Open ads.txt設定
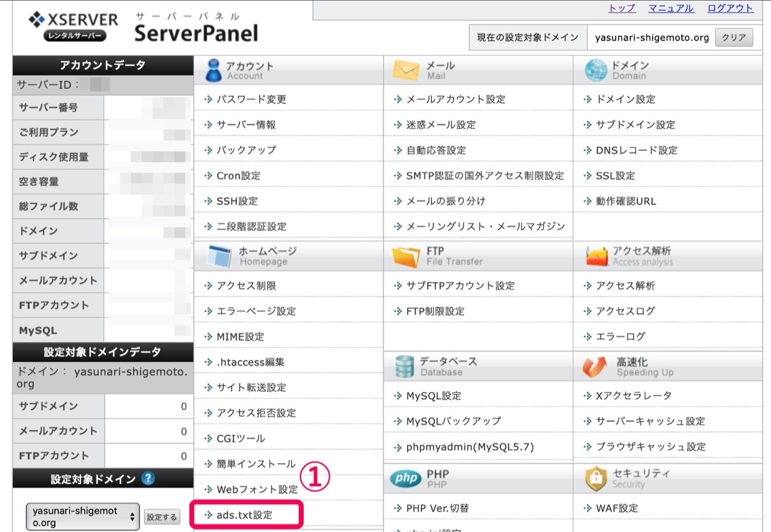Image resolution: width=771 pixels, height=532 pixels. point(244,515)
